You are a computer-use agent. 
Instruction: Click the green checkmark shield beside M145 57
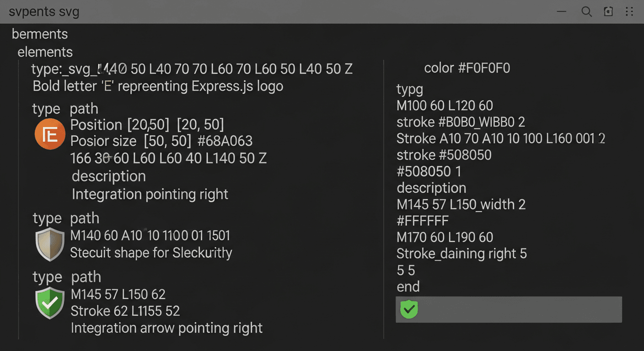click(50, 303)
